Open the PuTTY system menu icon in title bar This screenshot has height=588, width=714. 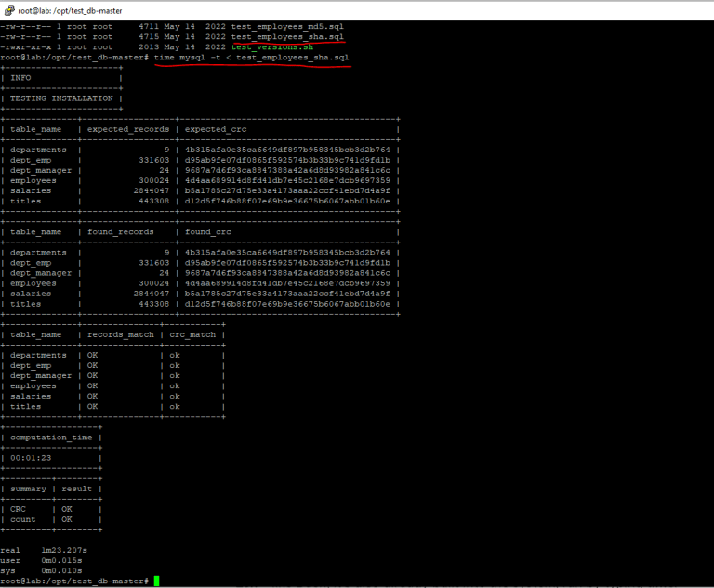click(9, 10)
